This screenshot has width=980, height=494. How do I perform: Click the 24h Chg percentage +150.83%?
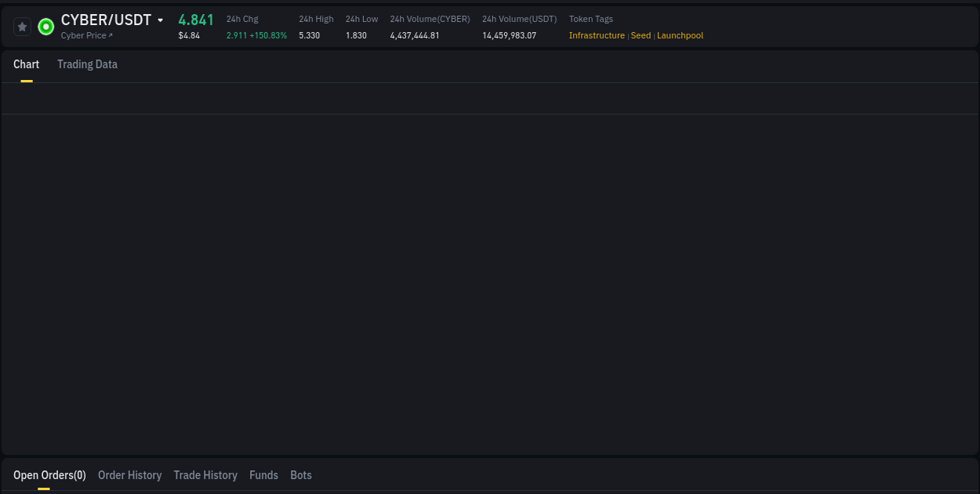[270, 35]
